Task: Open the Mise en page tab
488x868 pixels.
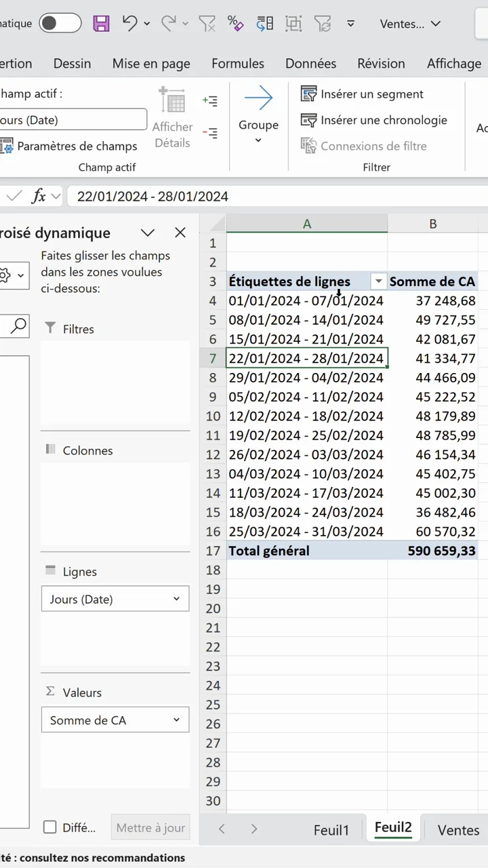Action: pos(151,64)
